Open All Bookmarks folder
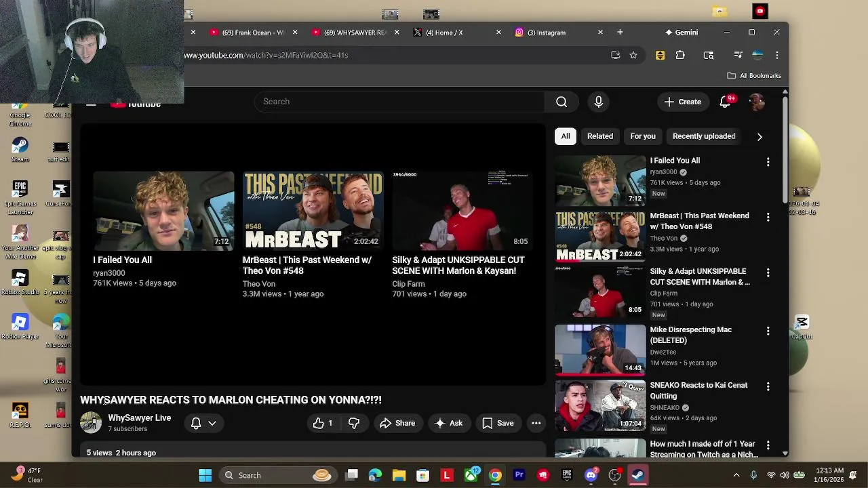Screen dimensions: 868x488 coord(754,75)
